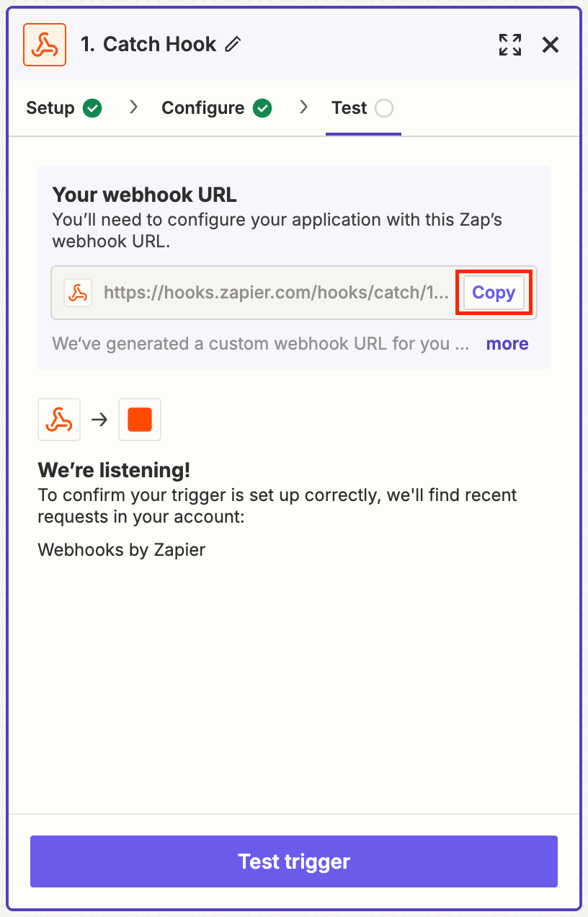Copy the webhook URL

(494, 293)
